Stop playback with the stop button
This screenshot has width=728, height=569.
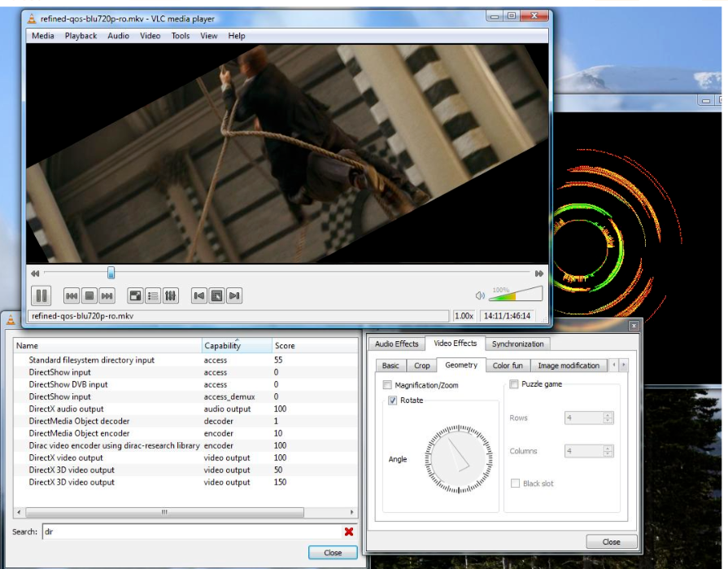coord(89,295)
